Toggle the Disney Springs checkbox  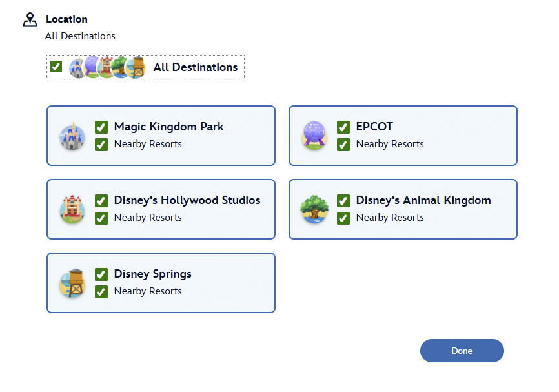[x=101, y=274]
